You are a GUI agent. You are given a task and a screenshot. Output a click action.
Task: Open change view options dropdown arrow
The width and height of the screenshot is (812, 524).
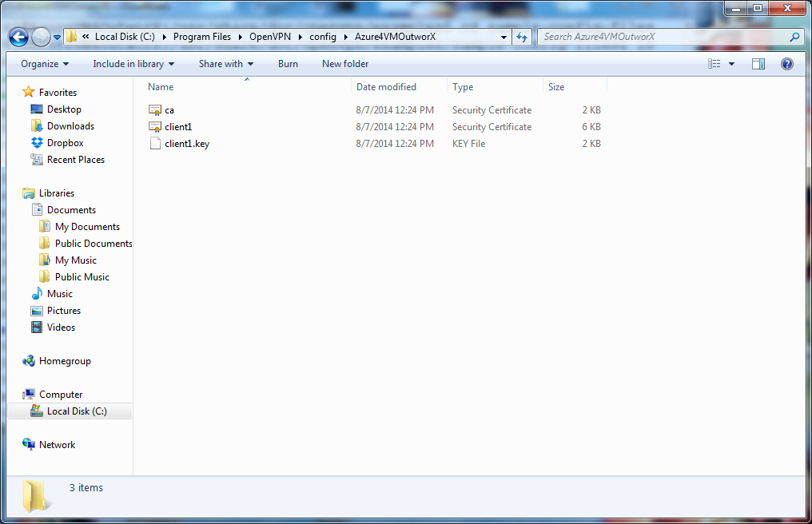731,64
